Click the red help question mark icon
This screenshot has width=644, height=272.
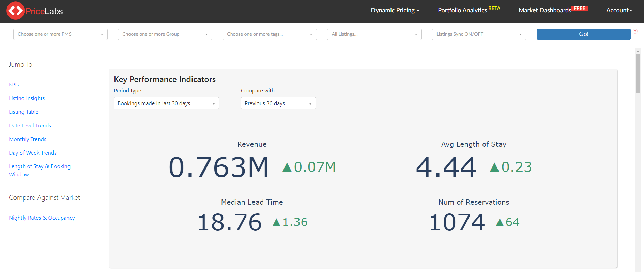point(635,31)
